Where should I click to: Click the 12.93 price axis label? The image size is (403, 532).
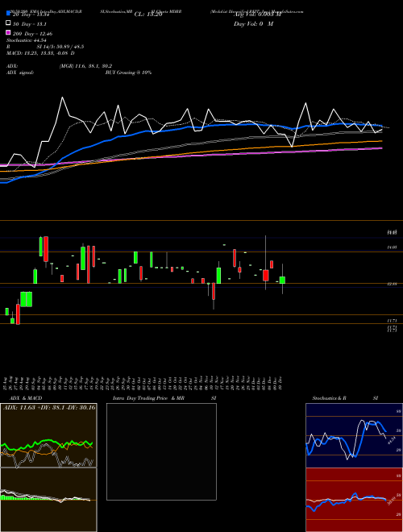(x=393, y=284)
